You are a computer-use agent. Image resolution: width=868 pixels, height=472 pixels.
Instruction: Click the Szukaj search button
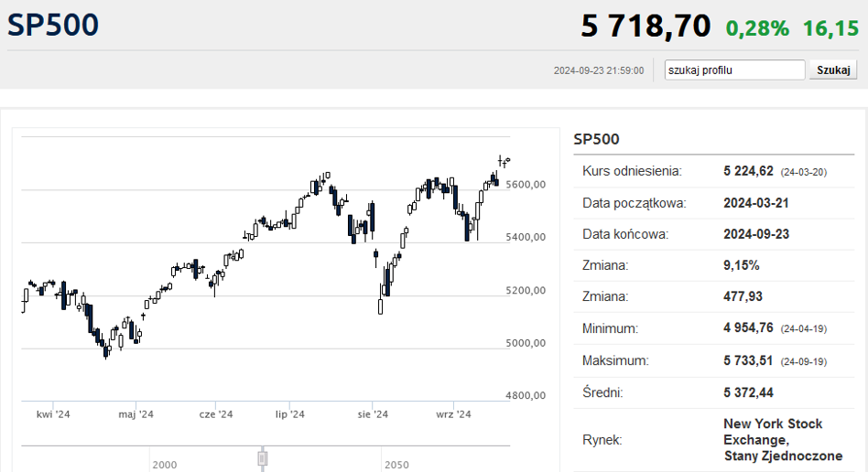pyautogui.click(x=833, y=70)
